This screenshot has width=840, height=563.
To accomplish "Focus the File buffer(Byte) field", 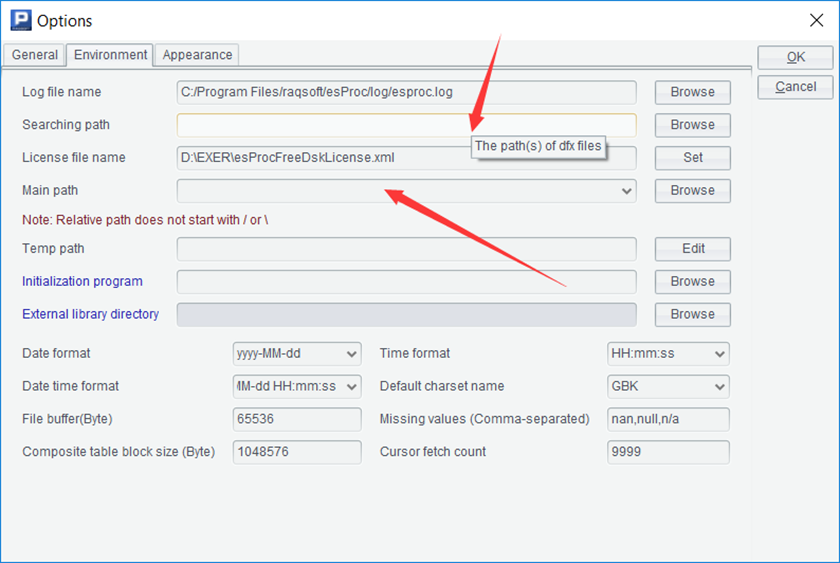I will point(296,419).
